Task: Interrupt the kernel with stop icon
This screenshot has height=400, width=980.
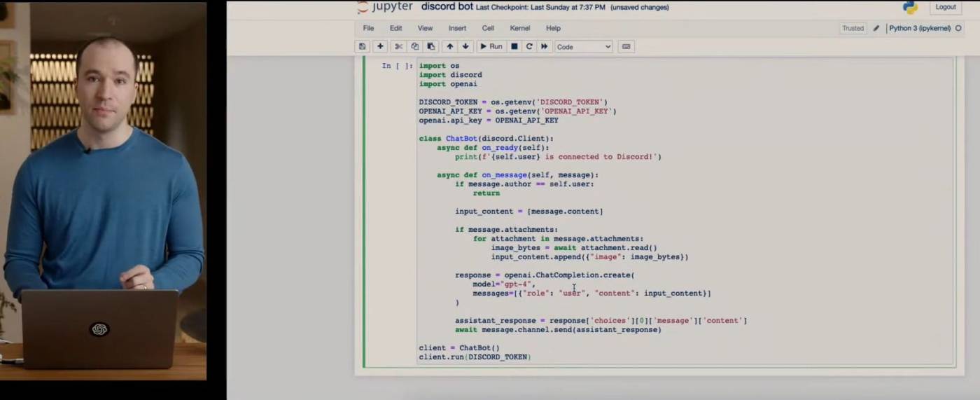Action: pyautogui.click(x=514, y=47)
